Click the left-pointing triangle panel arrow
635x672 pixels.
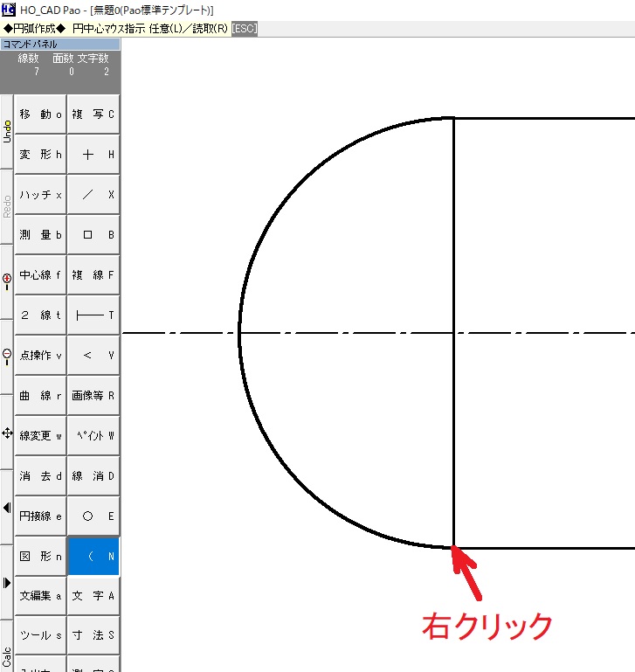7,507
